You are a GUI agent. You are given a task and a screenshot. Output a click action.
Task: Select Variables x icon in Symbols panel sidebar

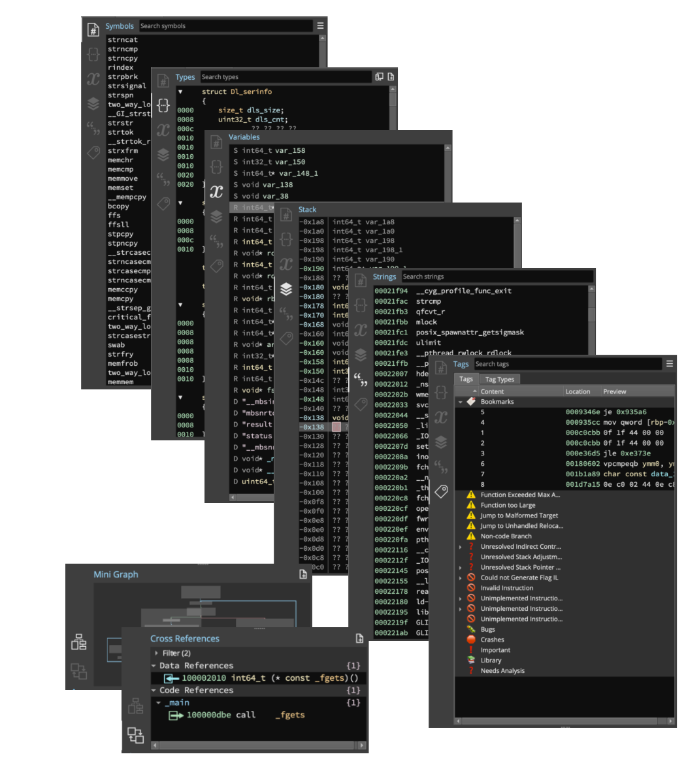coord(93,79)
